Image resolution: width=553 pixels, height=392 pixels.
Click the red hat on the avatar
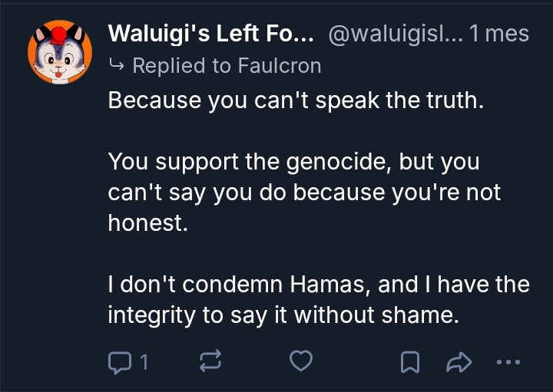pos(58,33)
